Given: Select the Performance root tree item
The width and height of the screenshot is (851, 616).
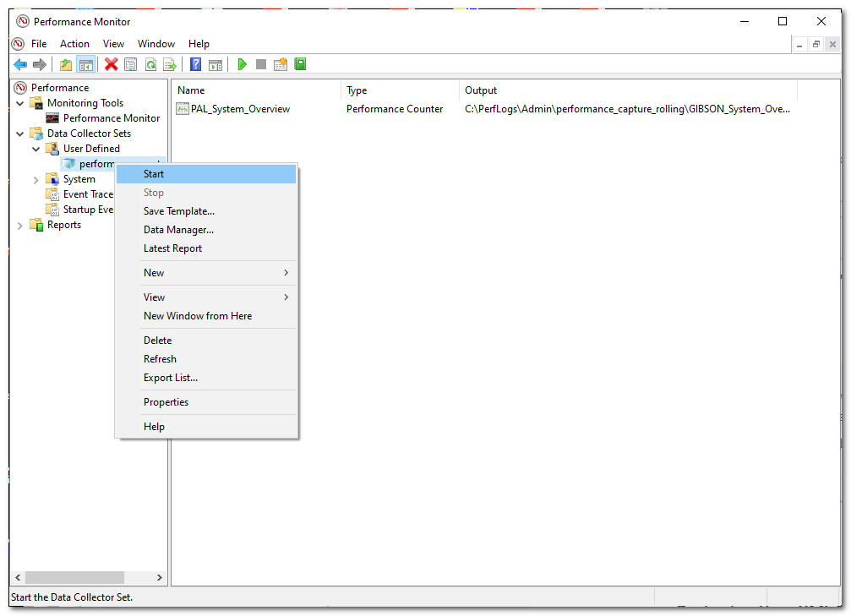Looking at the screenshot, I should pos(60,87).
